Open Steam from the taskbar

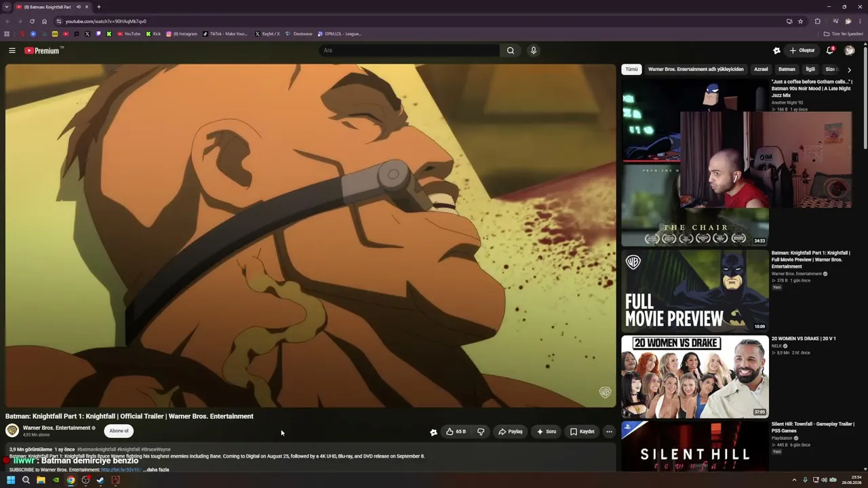[100, 481]
